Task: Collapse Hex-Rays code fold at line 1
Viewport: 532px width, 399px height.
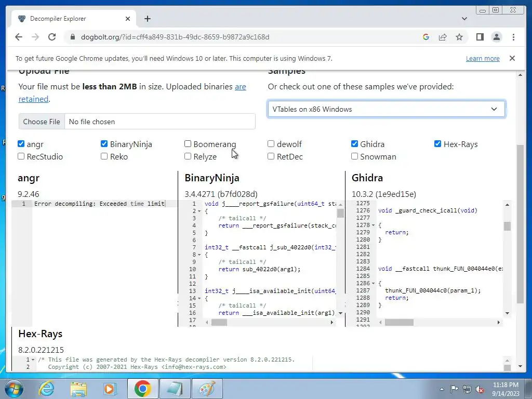Action: (33, 360)
